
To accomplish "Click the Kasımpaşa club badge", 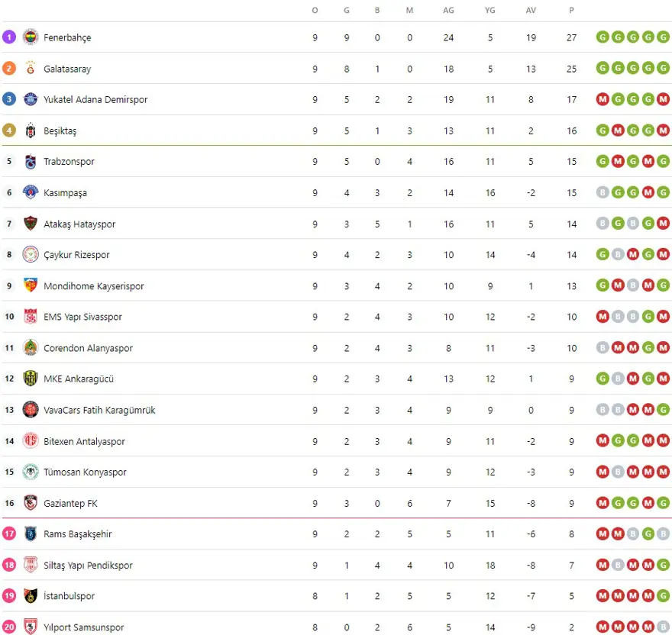I will tap(31, 193).
